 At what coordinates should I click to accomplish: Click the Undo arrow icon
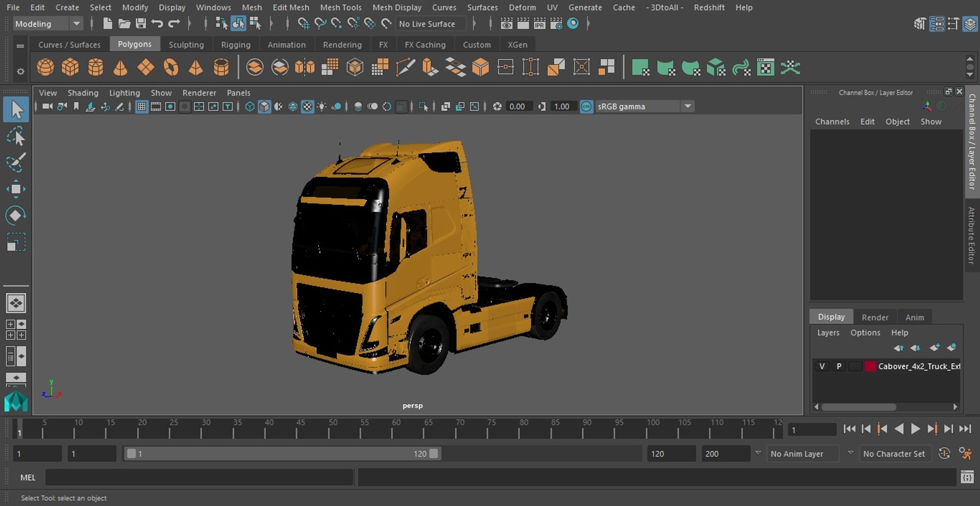coord(157,23)
